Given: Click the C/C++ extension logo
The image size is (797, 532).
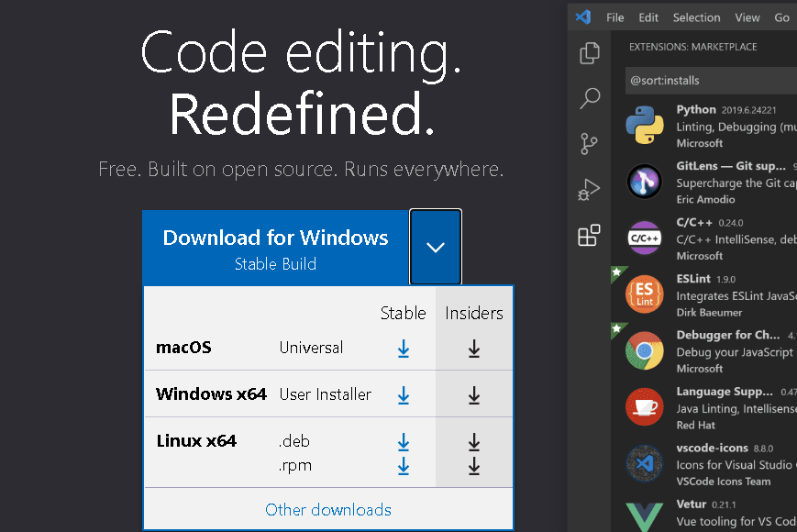Looking at the screenshot, I should [645, 238].
